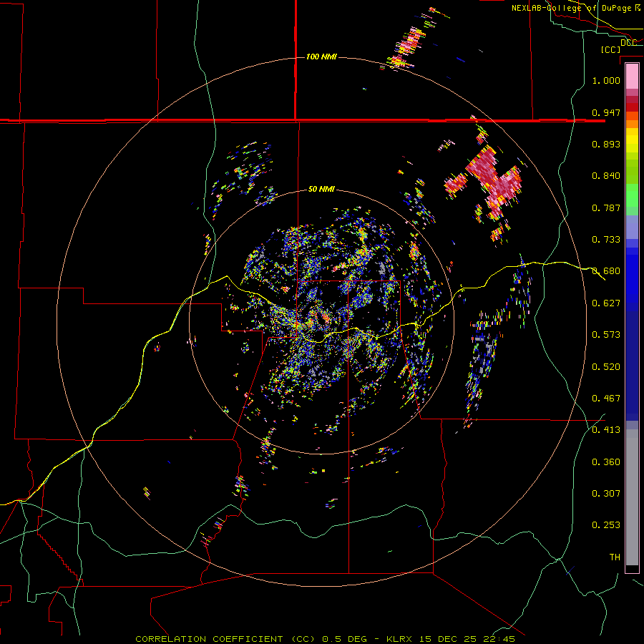Click the product title text at bottom
644x644 pixels.
click(325, 639)
